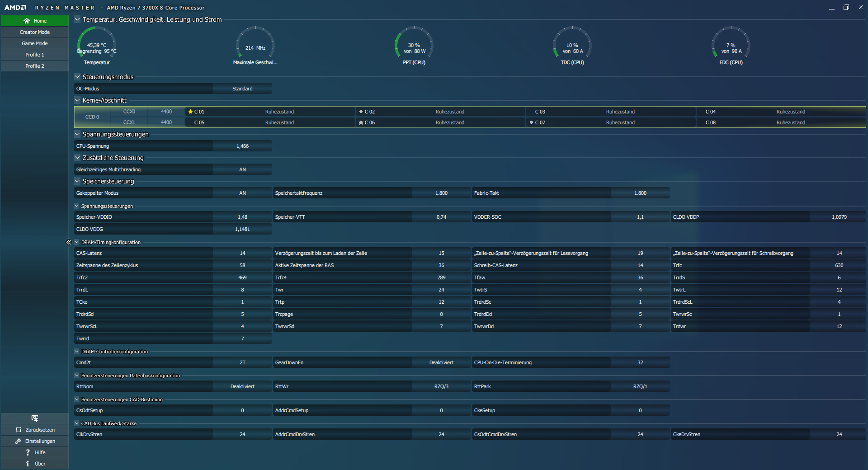Click the Home house icon

click(x=27, y=21)
